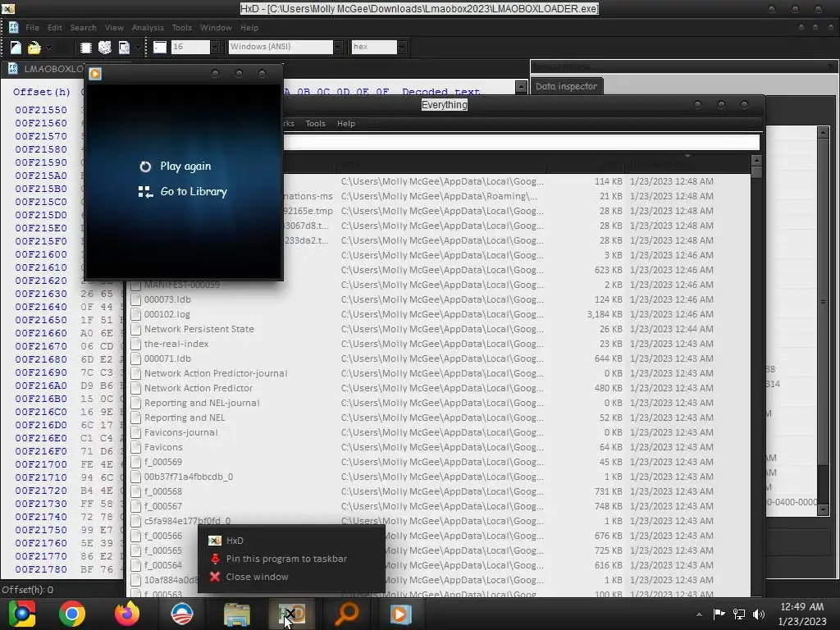Click the HxD document icon left of File menu
The image size is (840, 630).
[13, 27]
